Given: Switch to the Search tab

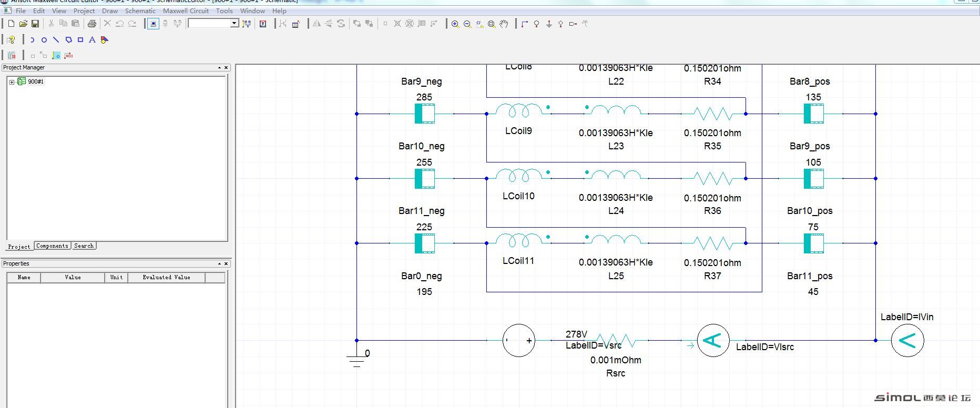Looking at the screenshot, I should pyautogui.click(x=84, y=246).
